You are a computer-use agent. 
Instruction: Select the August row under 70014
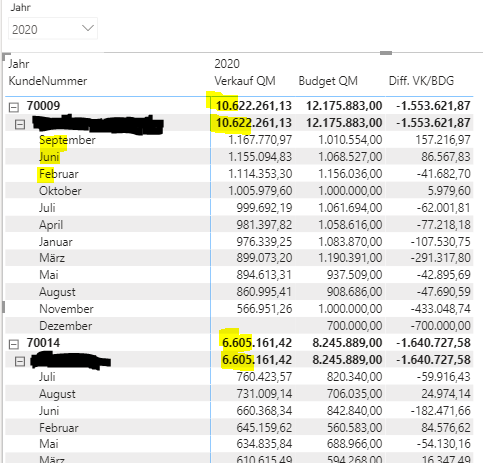pos(239,394)
